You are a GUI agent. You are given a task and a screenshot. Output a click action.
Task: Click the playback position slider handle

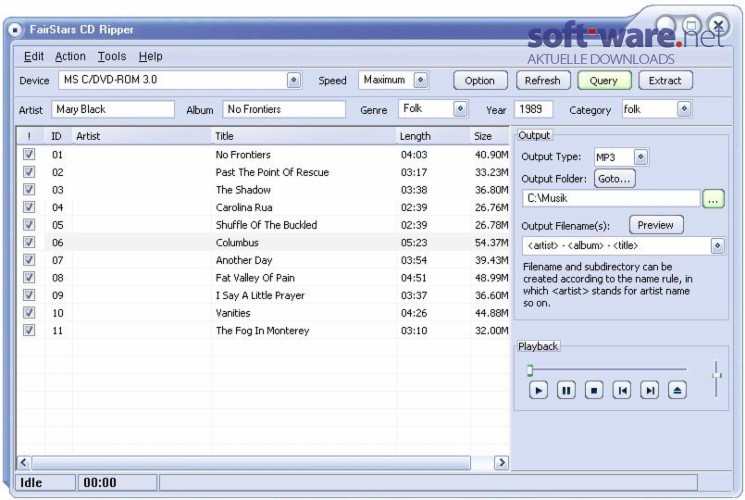pyautogui.click(x=530, y=370)
